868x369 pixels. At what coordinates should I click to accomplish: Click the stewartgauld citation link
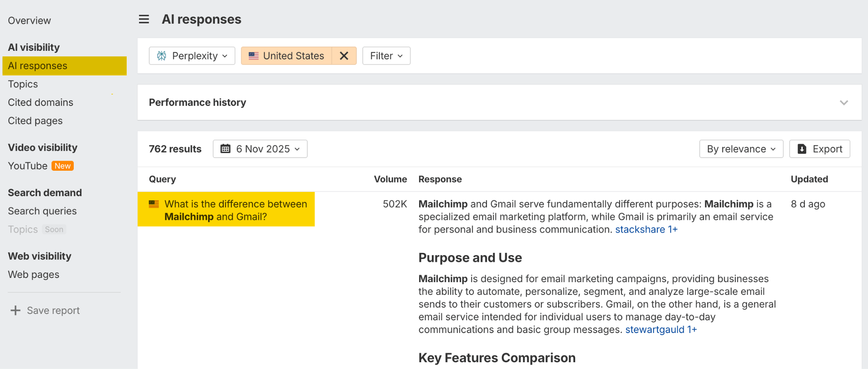click(x=655, y=330)
